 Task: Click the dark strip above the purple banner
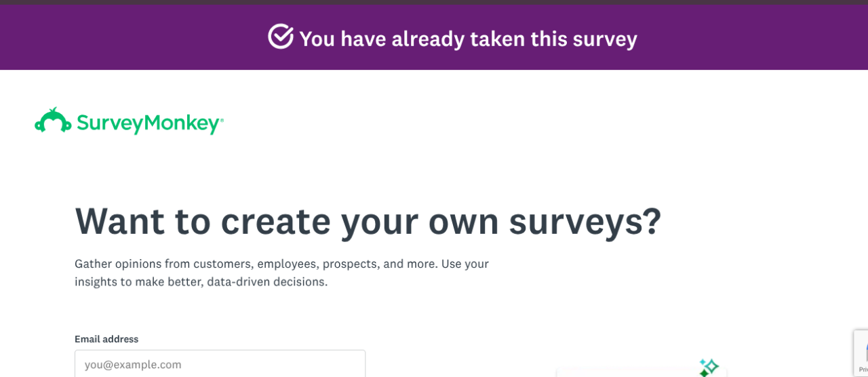[434, 2]
